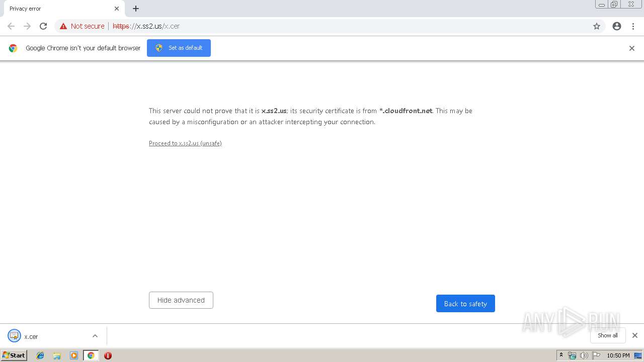Screen dimensions: 644x362
Task: Click Set as default button
Action: [179, 48]
